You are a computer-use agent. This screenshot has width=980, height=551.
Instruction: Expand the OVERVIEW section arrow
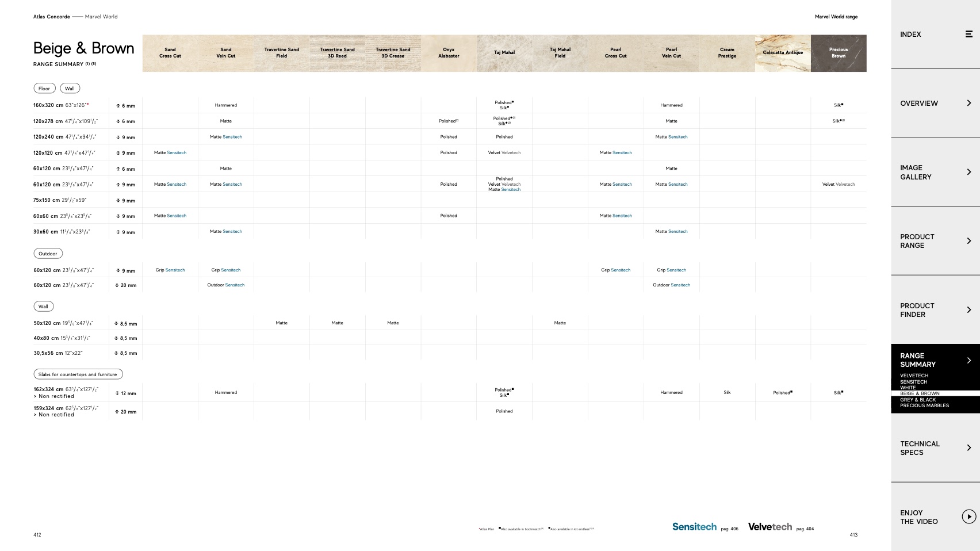[968, 104]
